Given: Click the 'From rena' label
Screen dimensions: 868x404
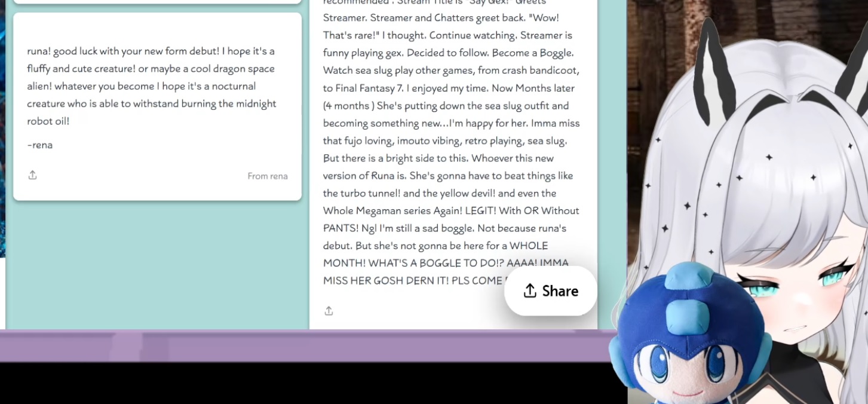Looking at the screenshot, I should [268, 176].
